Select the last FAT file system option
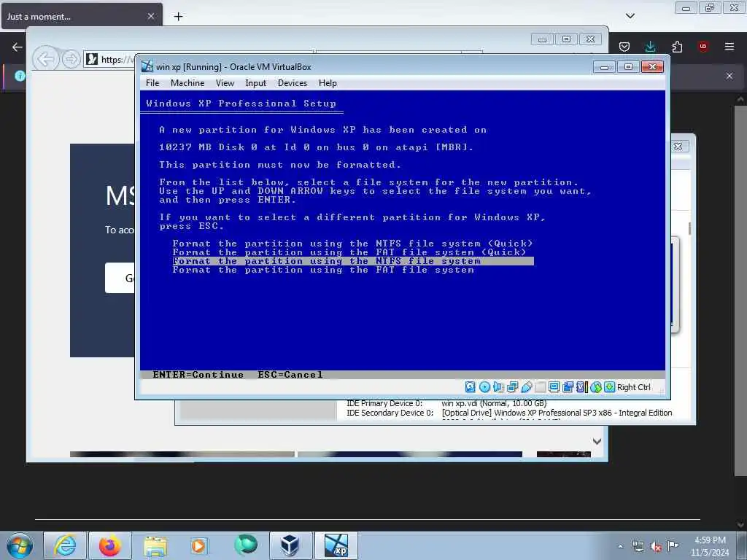This screenshot has height=560, width=747. [x=323, y=270]
